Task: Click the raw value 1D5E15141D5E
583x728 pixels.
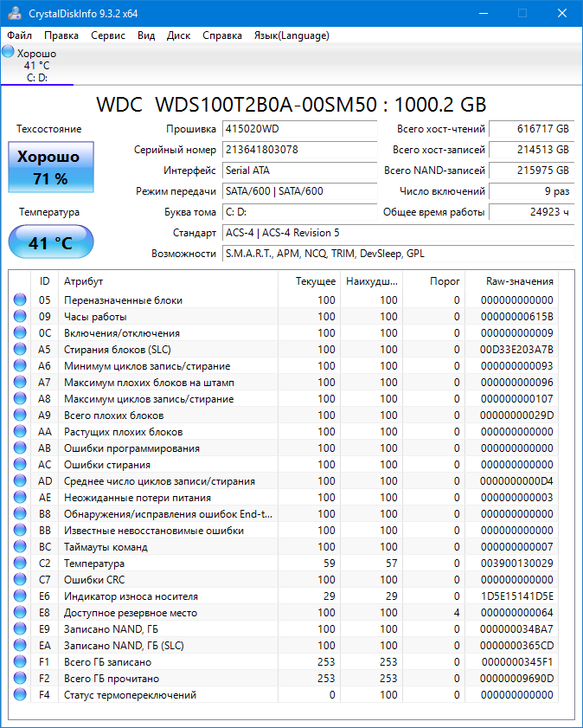Action: click(x=516, y=596)
